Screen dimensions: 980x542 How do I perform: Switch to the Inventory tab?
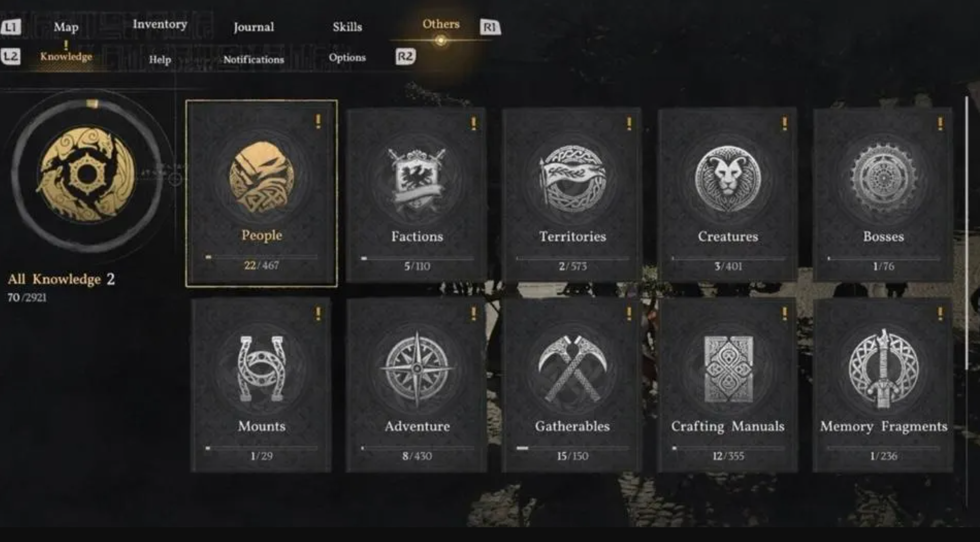coord(160,24)
